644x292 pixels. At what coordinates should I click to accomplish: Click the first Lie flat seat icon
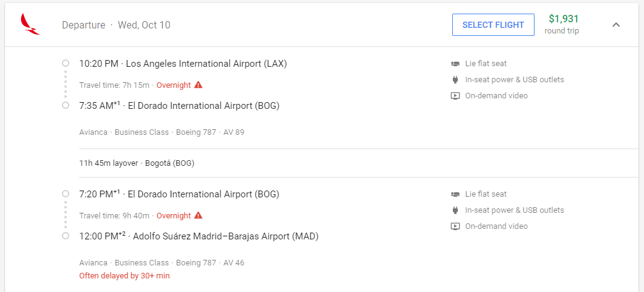[x=455, y=64]
